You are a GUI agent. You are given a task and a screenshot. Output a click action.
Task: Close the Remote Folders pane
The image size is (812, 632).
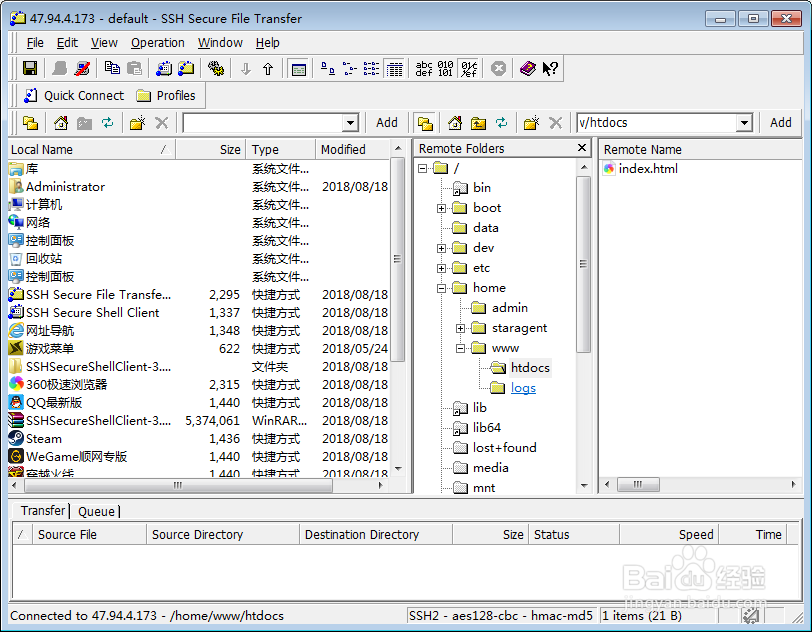coord(582,148)
